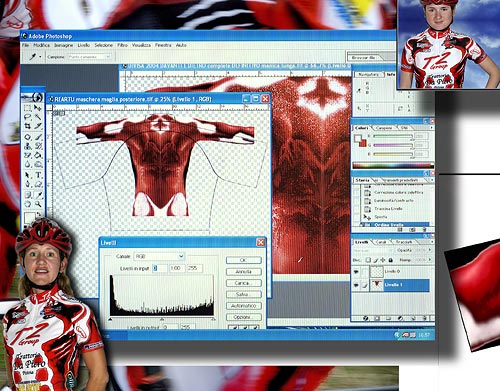Select the Rectangular Marquee tool

click(27, 108)
